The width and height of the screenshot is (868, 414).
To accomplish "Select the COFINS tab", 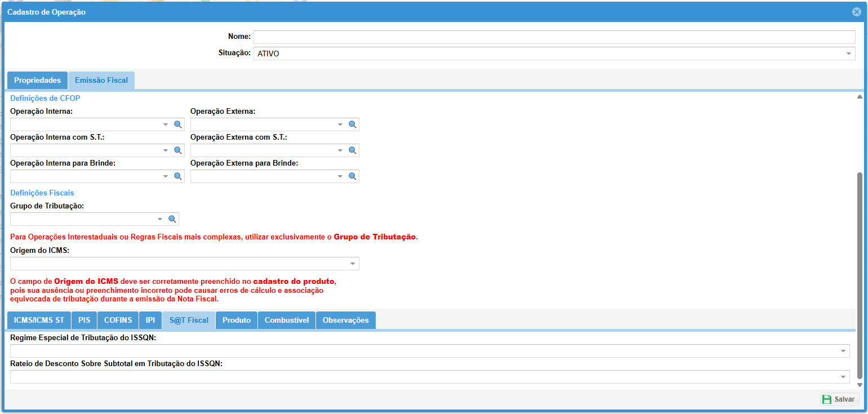I will tap(118, 320).
